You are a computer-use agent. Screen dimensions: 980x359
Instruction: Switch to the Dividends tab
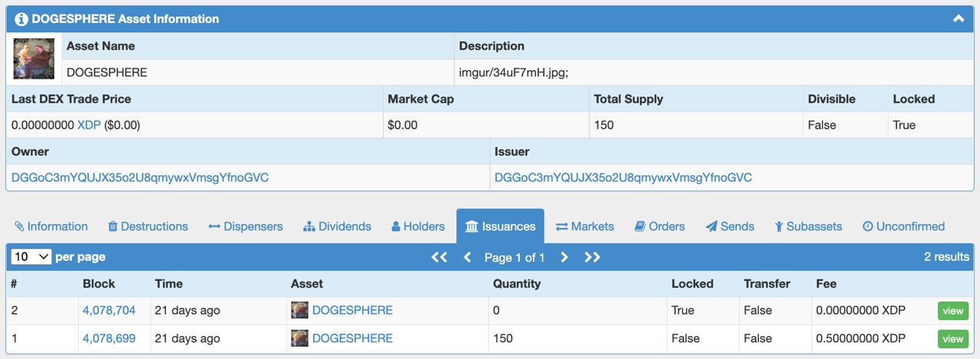(337, 227)
